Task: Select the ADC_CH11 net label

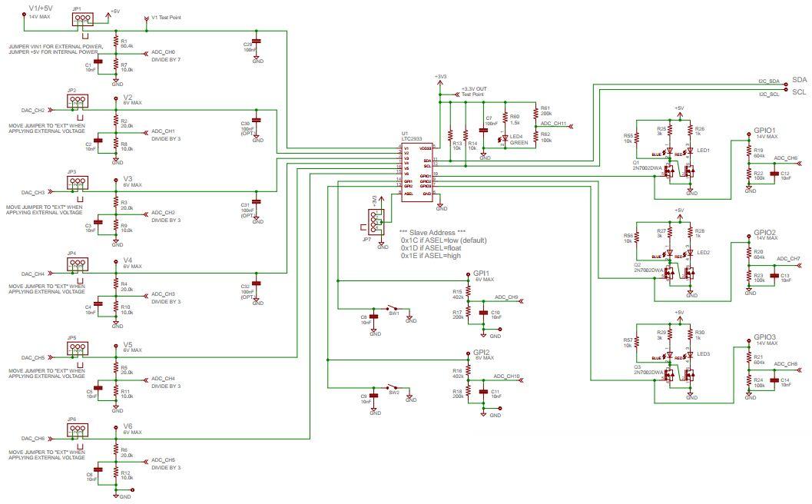Action: point(553,123)
